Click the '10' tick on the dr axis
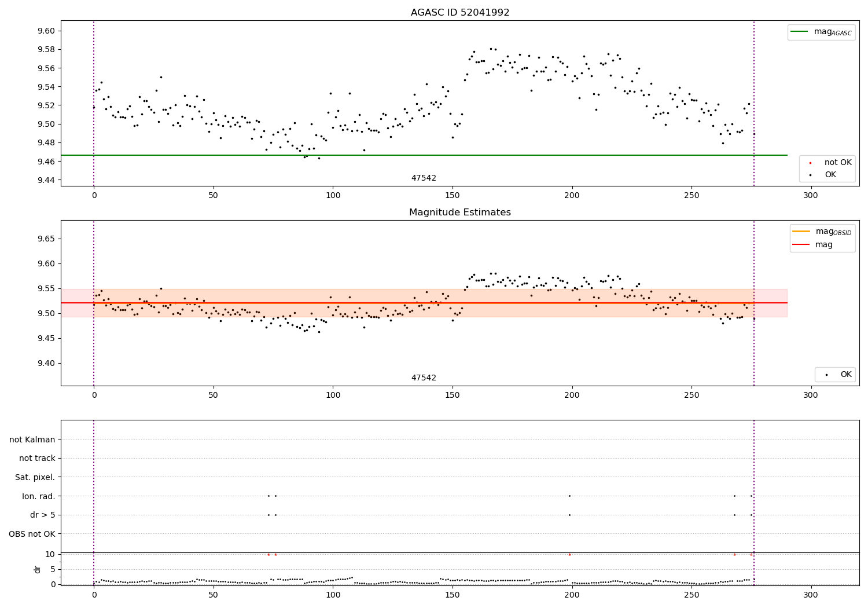Viewport: 868px width, 608px height. point(50,554)
